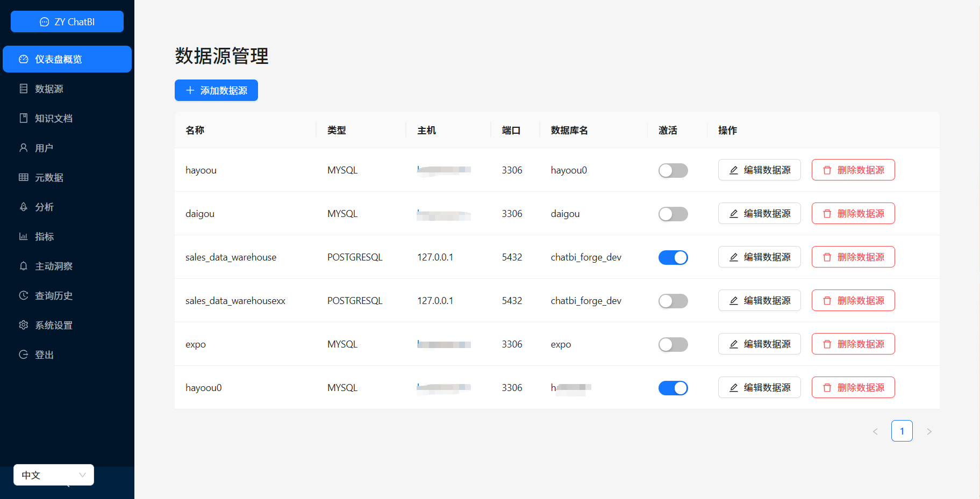This screenshot has height=499, width=980.
Task: Click the next page arrow
Action: pyautogui.click(x=929, y=431)
